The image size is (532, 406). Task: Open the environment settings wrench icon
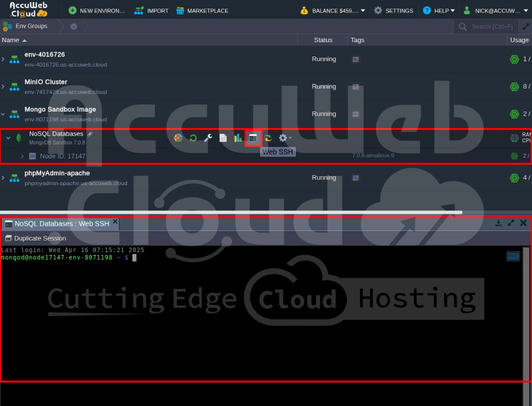pos(208,137)
